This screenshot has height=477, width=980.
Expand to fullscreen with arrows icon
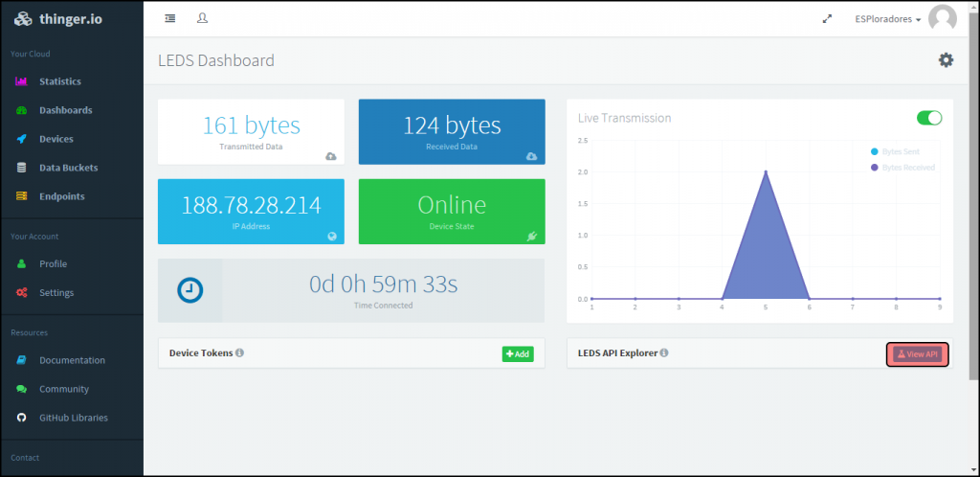[x=828, y=19]
